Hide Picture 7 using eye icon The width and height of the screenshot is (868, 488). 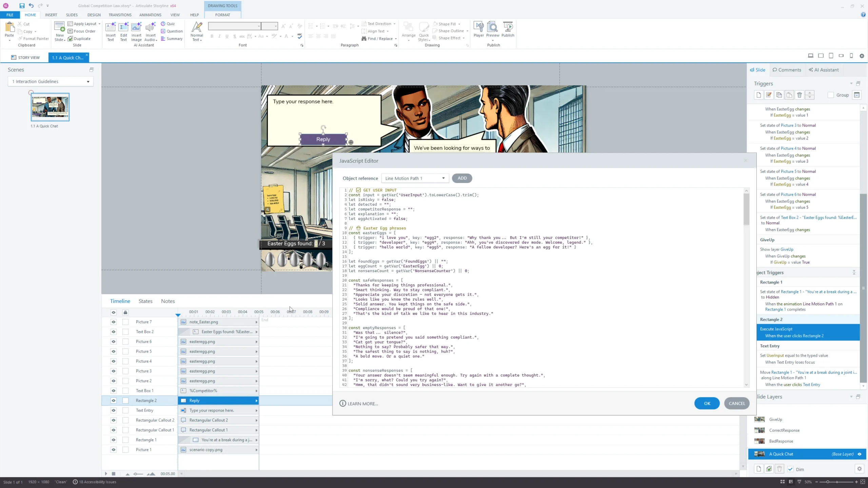point(114,322)
